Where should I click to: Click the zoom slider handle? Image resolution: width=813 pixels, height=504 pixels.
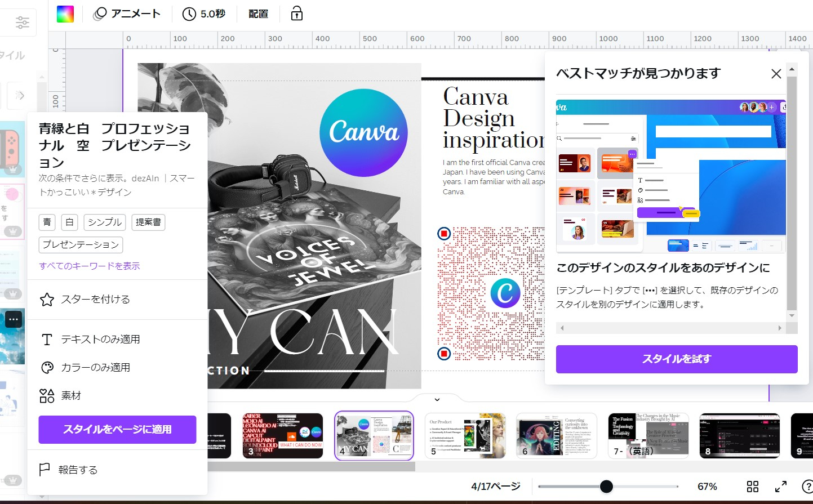(x=606, y=487)
